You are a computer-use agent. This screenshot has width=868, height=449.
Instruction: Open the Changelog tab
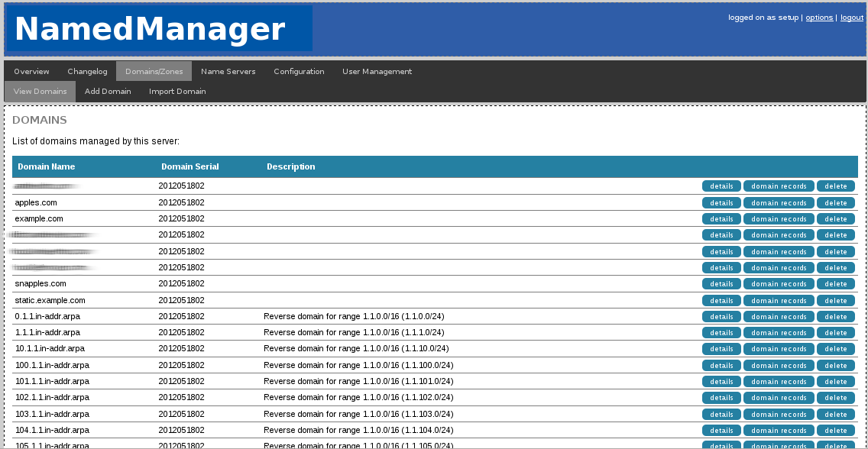(86, 71)
